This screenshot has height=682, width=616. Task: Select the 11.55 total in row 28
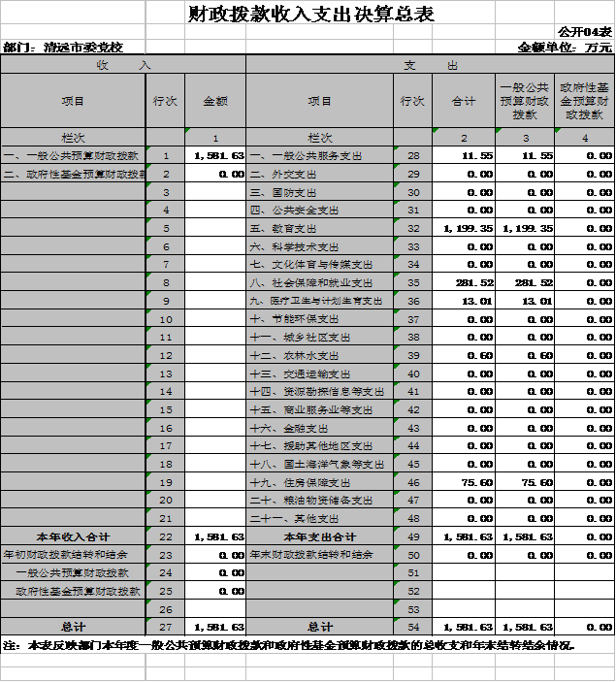pyautogui.click(x=464, y=156)
